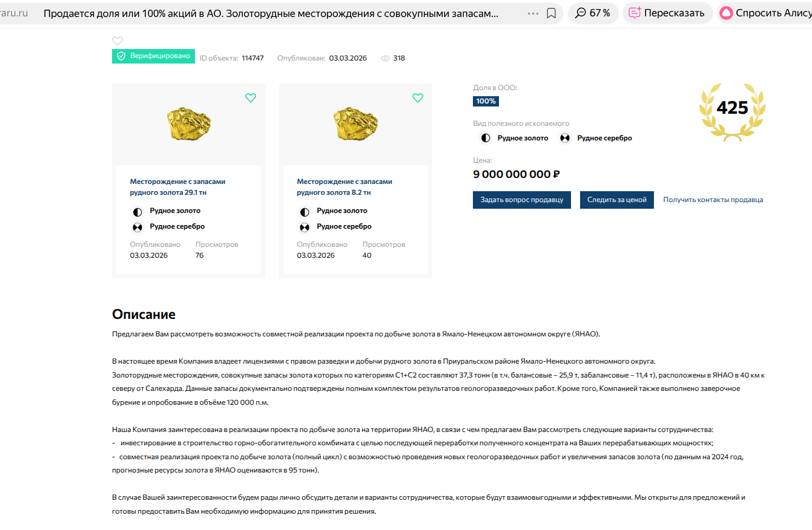812x530 pixels.
Task: Toggle favorite heart above Верифицировано badge
Action: point(117,41)
